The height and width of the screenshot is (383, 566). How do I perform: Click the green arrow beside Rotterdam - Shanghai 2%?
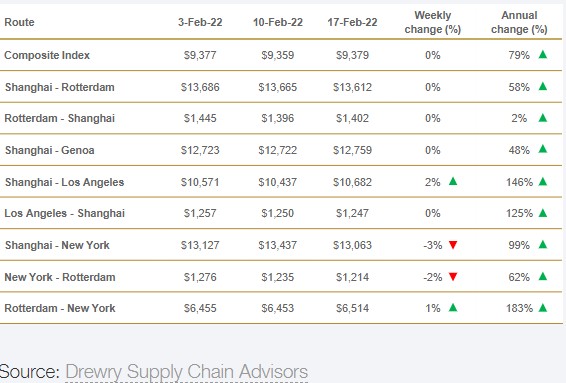[543, 118]
